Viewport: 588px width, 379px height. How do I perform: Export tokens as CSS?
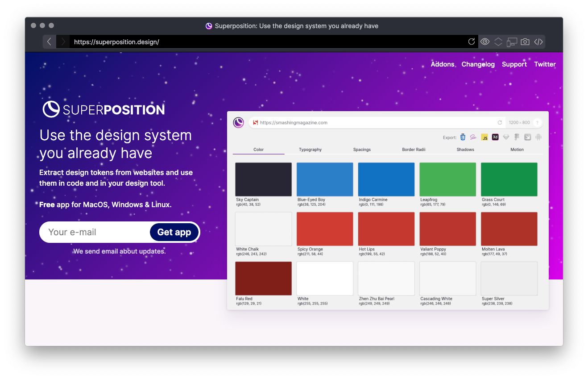point(463,137)
